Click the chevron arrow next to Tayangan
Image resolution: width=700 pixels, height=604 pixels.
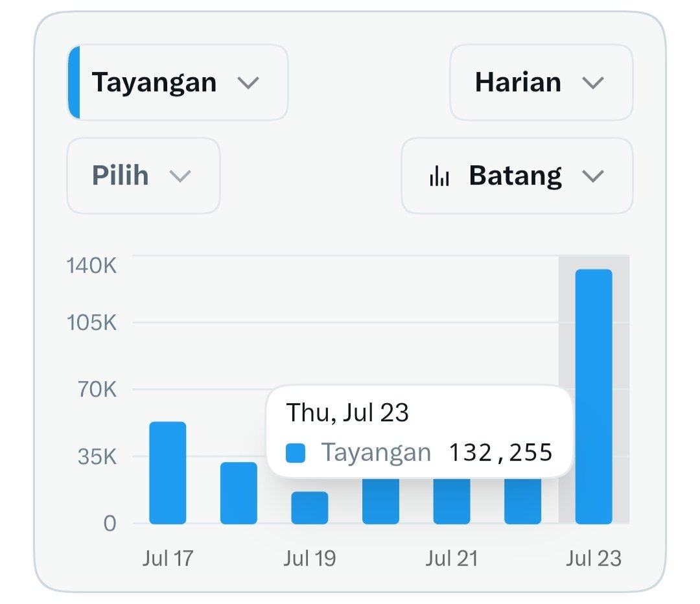click(248, 84)
